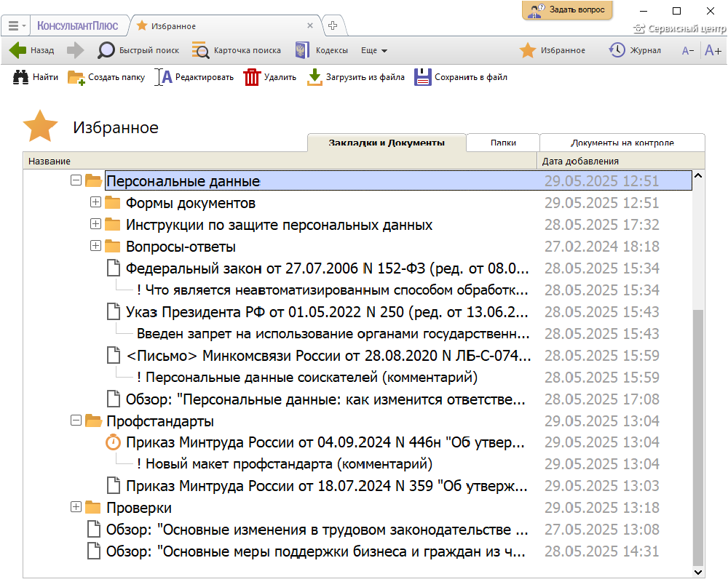
Task: Open the Еще dropdown menu
Action: (373, 51)
